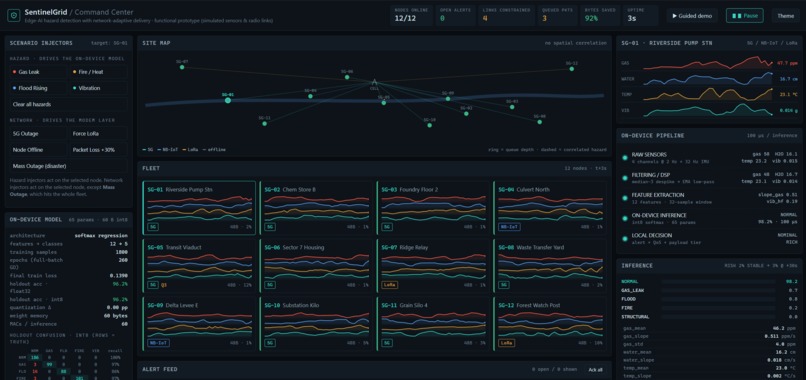Open the Theme switcher
The height and width of the screenshot is (380, 806).
(x=785, y=16)
